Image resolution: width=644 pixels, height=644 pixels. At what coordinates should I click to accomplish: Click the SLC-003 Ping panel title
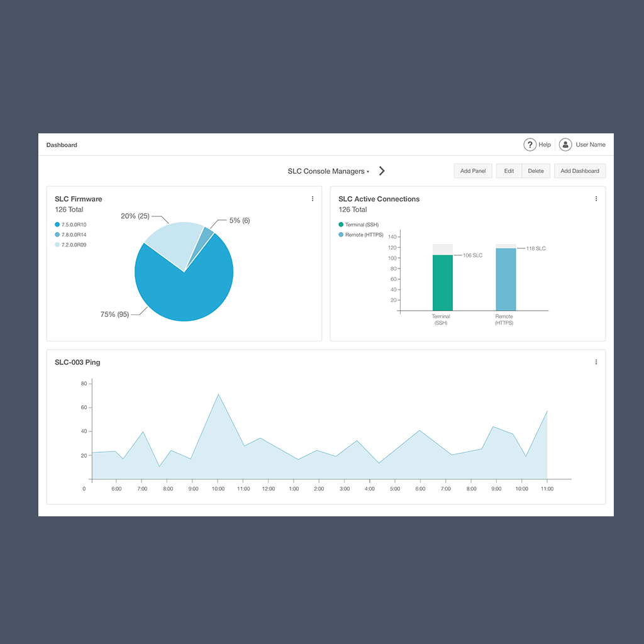click(77, 362)
